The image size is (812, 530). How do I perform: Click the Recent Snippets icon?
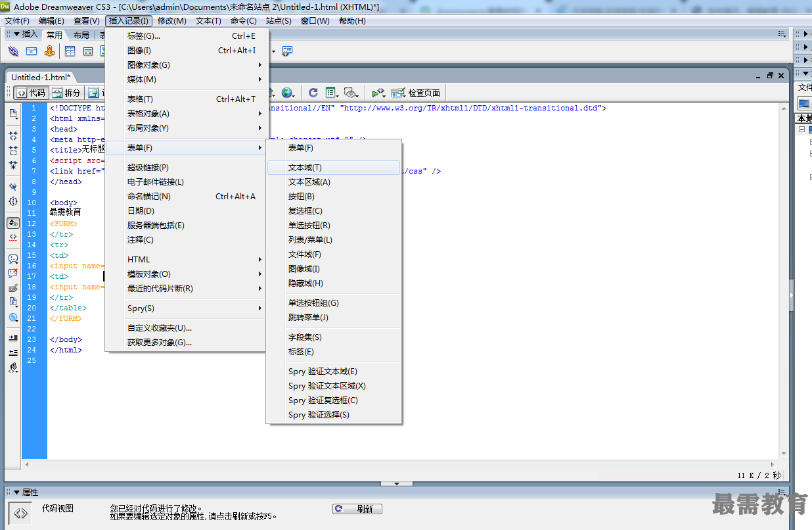pyautogui.click(x=13, y=302)
